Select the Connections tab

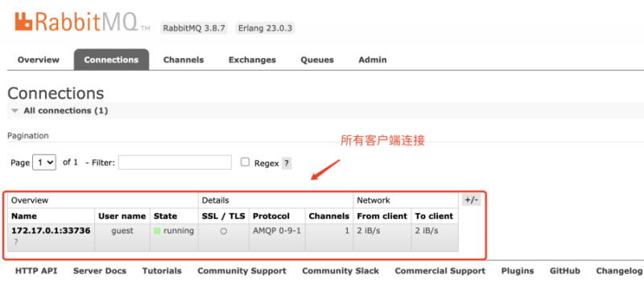[x=111, y=60]
